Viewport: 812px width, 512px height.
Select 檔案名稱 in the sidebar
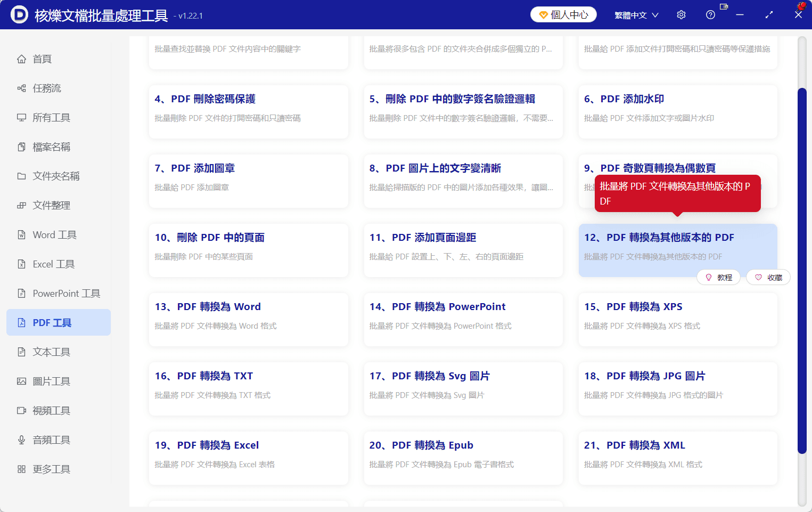(59, 147)
